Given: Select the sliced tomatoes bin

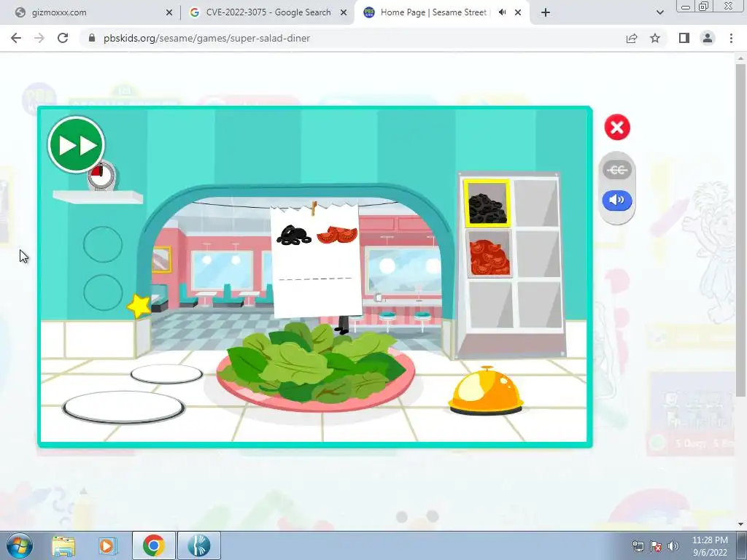Looking at the screenshot, I should coord(489,254).
